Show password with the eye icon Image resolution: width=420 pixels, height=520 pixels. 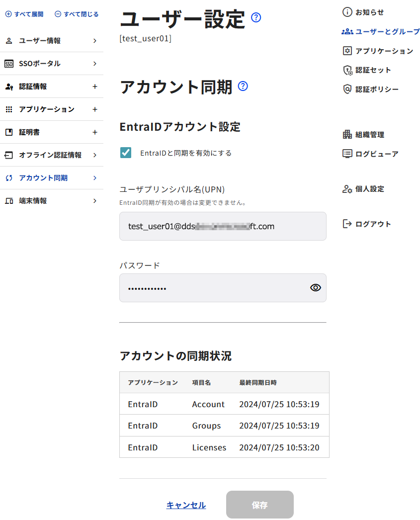click(x=315, y=287)
